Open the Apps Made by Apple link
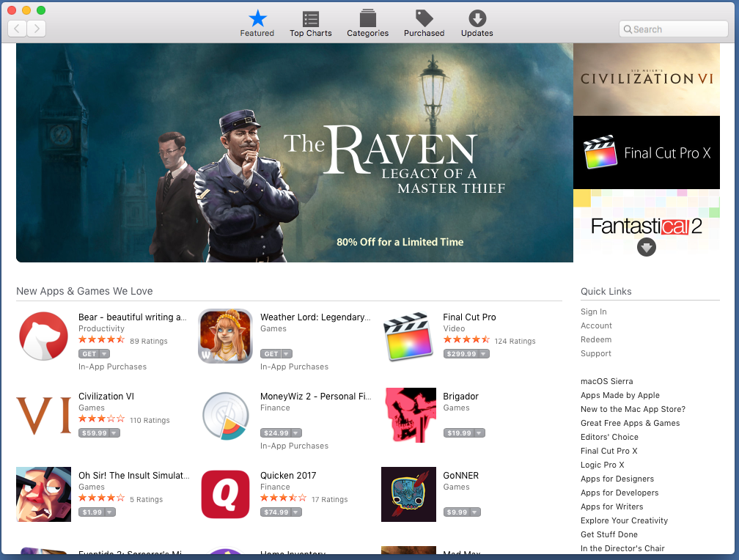Image resolution: width=739 pixels, height=560 pixels. [620, 395]
